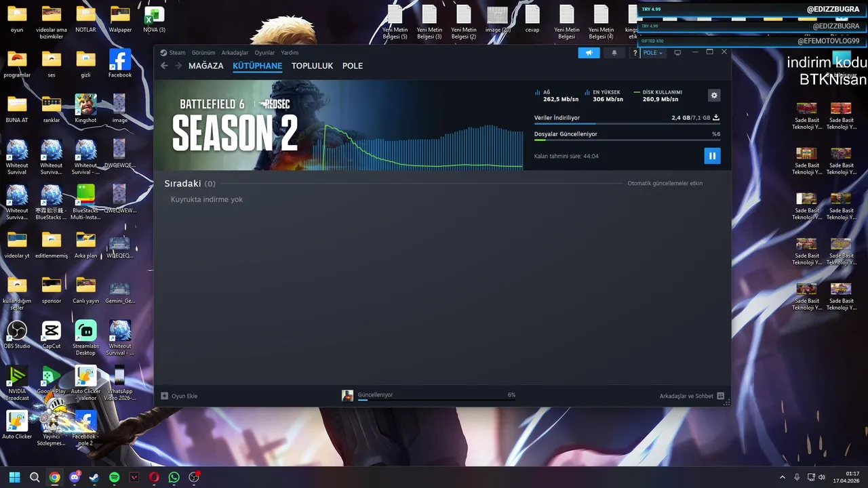Select the Auto Clicker - valenor icon
Screen dimensions: 868x488
tap(85, 384)
